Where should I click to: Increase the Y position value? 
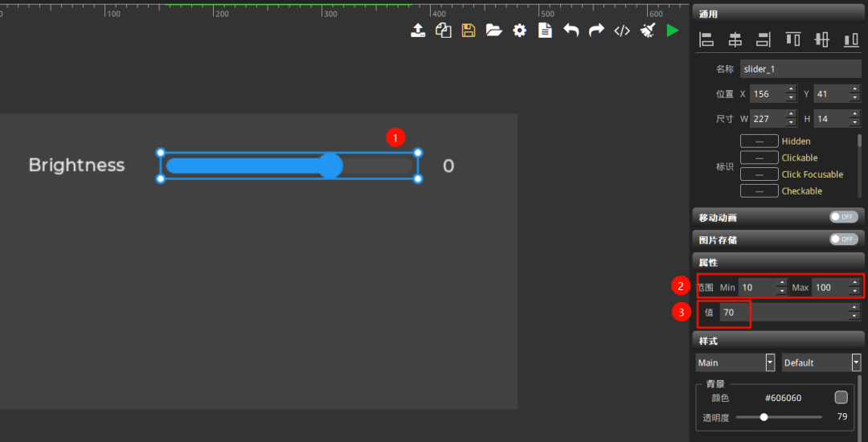[855, 90]
